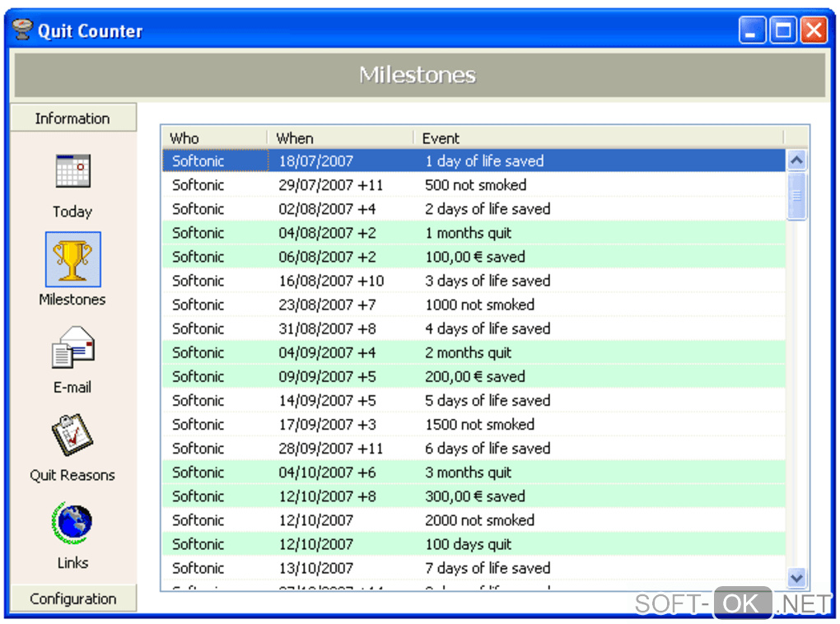Select the '1 day of life saved' row
The height and width of the screenshot is (624, 840).
tap(474, 161)
